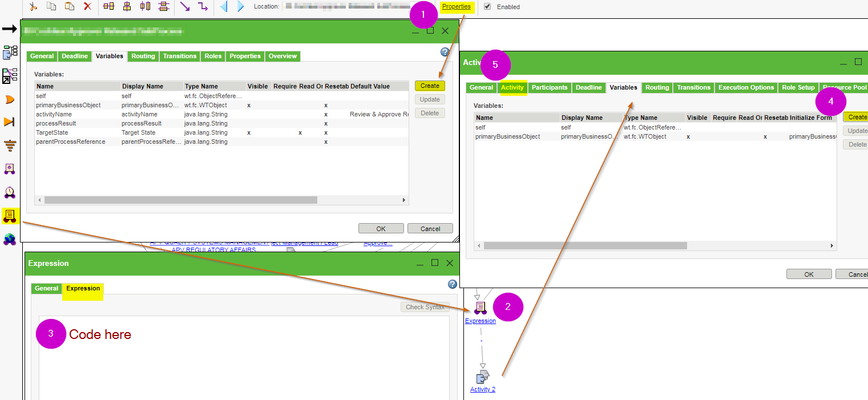This screenshot has width=868, height=400.
Task: Open Activity 2 from the workflow diagram
Action: (483, 389)
